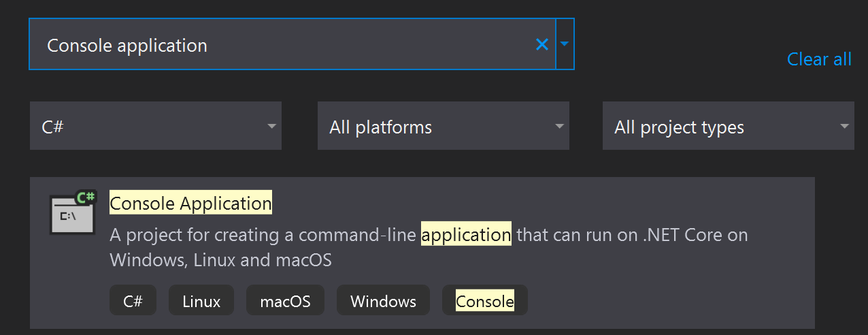The width and height of the screenshot is (868, 335).
Task: Clear the search text with the X icon
Action: (x=541, y=45)
